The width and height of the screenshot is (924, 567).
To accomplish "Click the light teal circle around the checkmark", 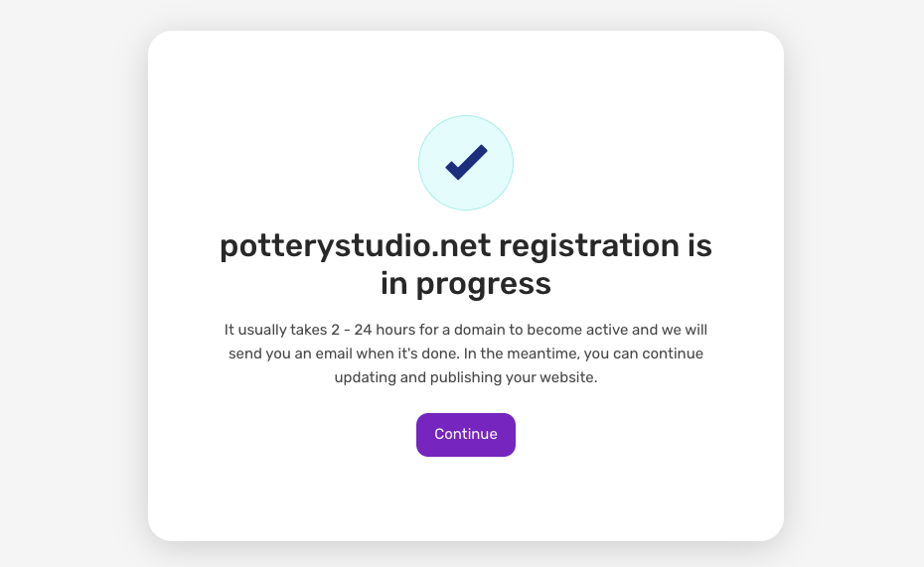I will pos(466,163).
